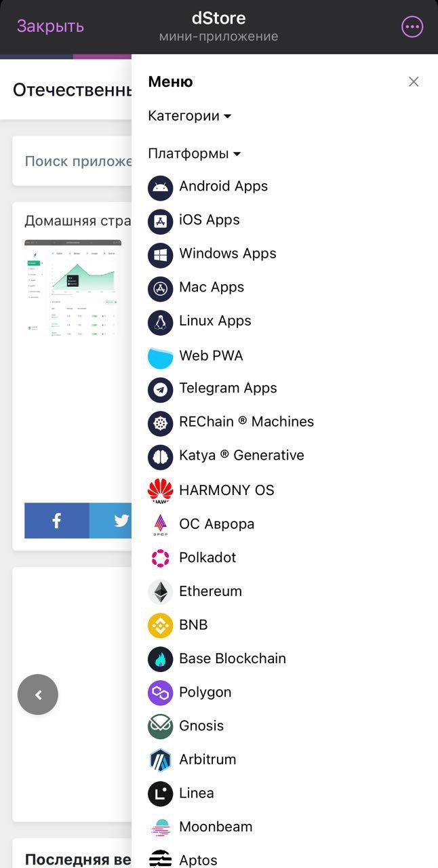The width and height of the screenshot is (438, 868).
Task: Open Ethereum via the diamond icon
Action: 160,591
